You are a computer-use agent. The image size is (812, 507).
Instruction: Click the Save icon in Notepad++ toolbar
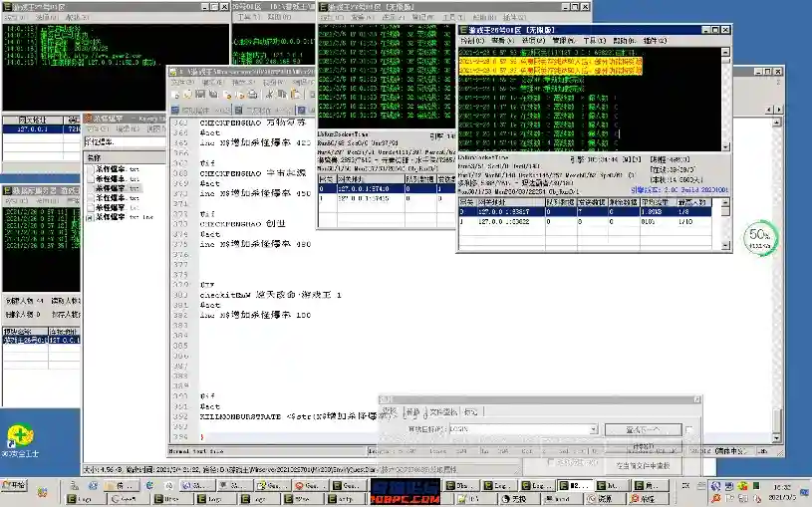pos(200,95)
